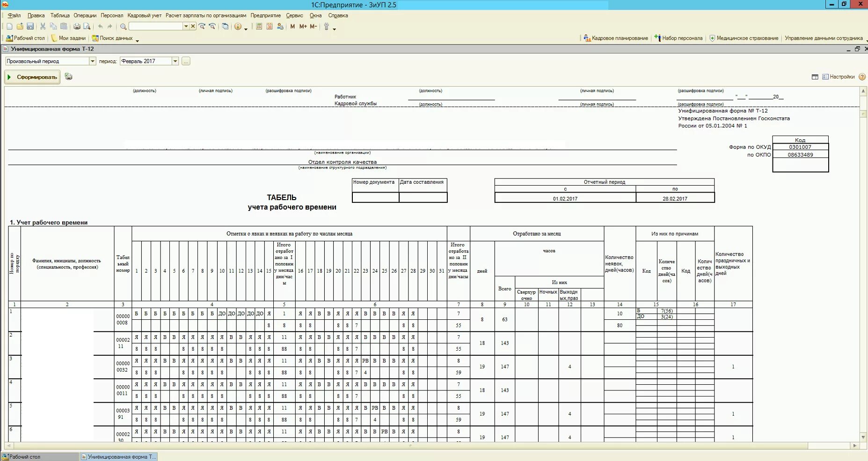
Task: Open the period type dropdown
Action: coord(92,61)
